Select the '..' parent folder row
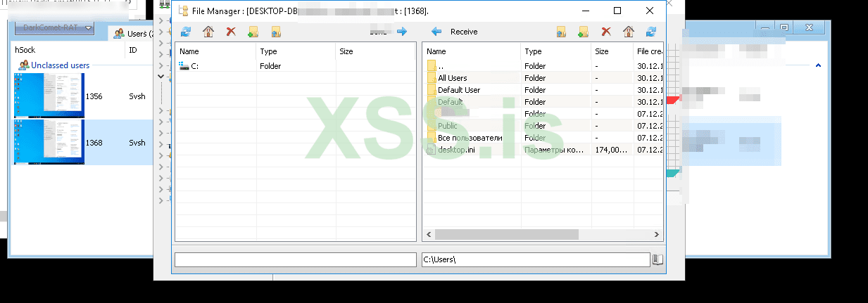868x303 pixels. [x=543, y=66]
